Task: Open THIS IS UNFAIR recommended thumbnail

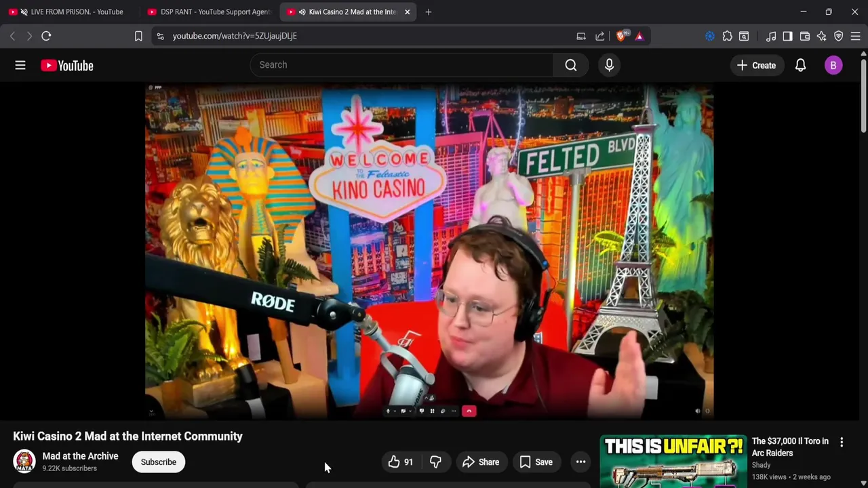Action: tap(673, 461)
